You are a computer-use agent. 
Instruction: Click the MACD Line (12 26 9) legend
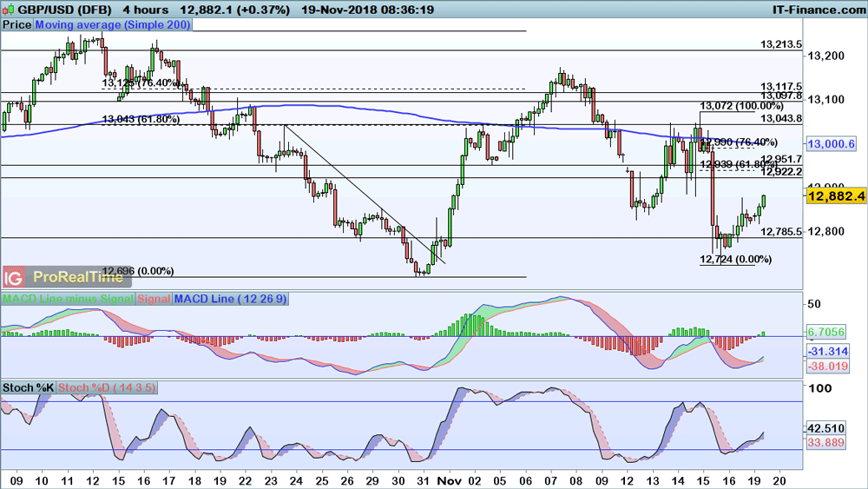230,299
